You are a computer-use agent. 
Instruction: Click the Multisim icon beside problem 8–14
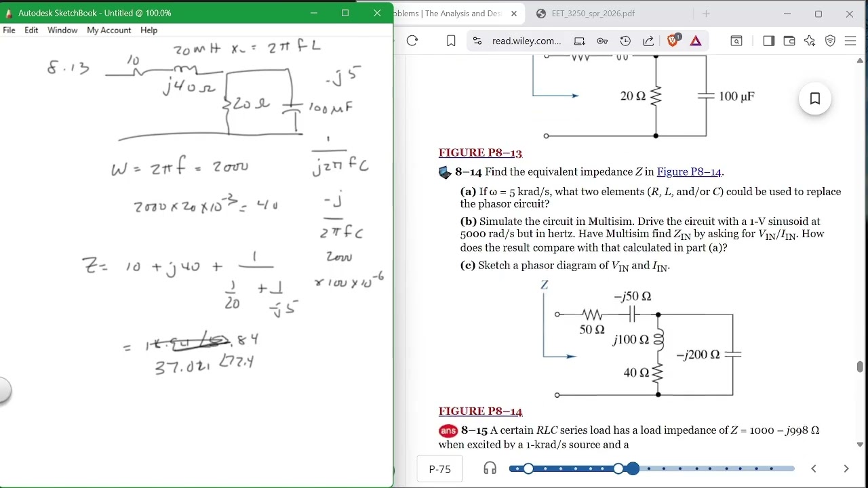pos(445,173)
